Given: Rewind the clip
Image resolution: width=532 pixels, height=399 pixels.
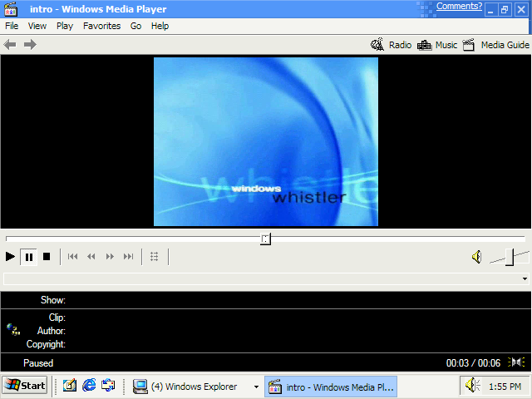Looking at the screenshot, I should tap(91, 257).
